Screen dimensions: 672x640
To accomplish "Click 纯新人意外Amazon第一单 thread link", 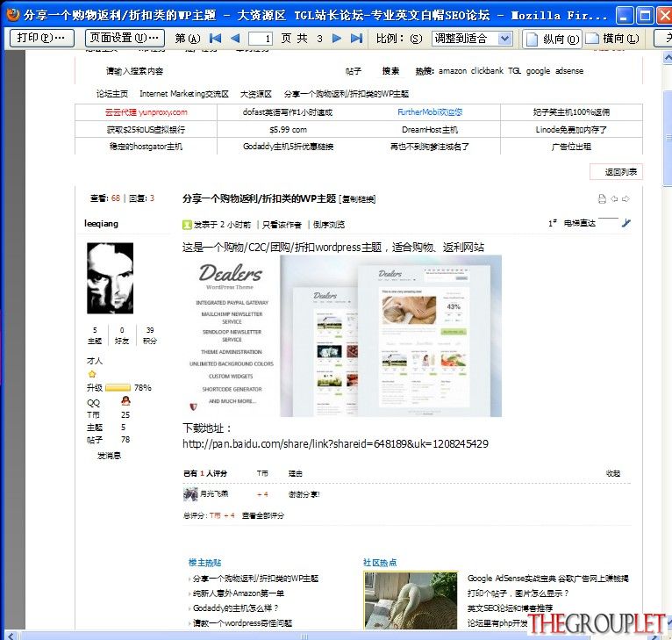I will click(239, 593).
